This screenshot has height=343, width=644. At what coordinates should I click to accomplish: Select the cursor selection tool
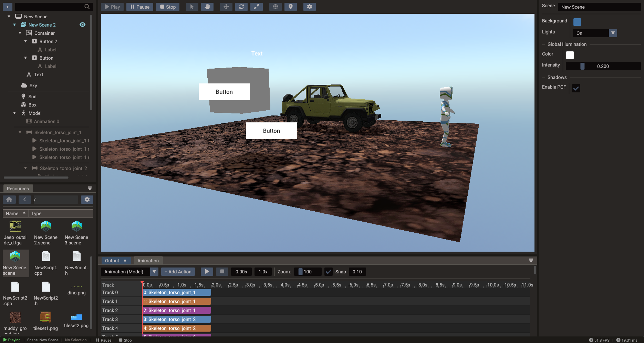point(192,7)
